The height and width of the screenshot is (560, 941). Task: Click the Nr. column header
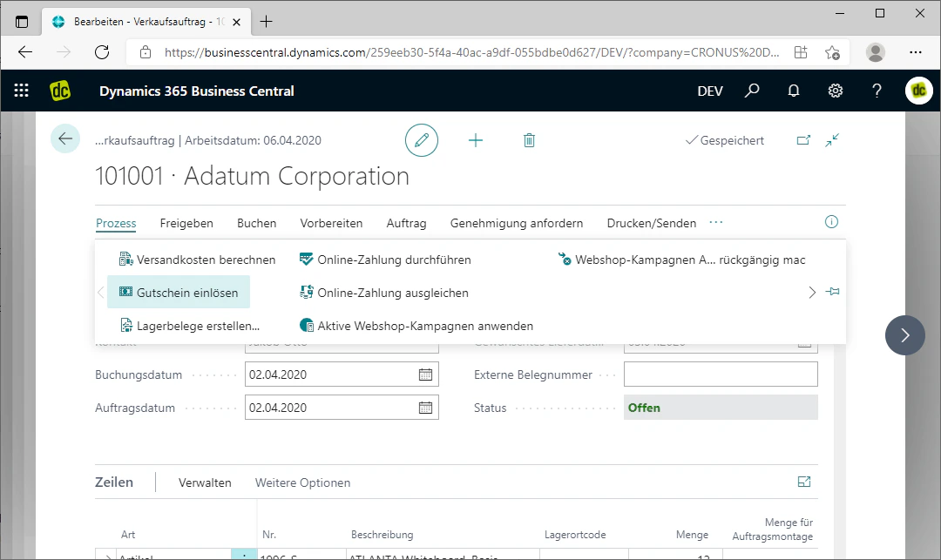(269, 534)
